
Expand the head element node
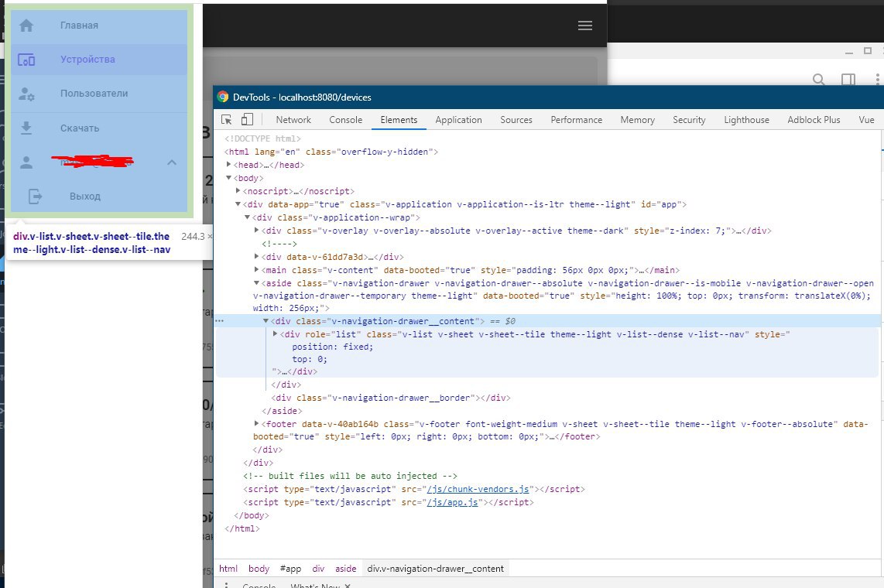point(228,165)
